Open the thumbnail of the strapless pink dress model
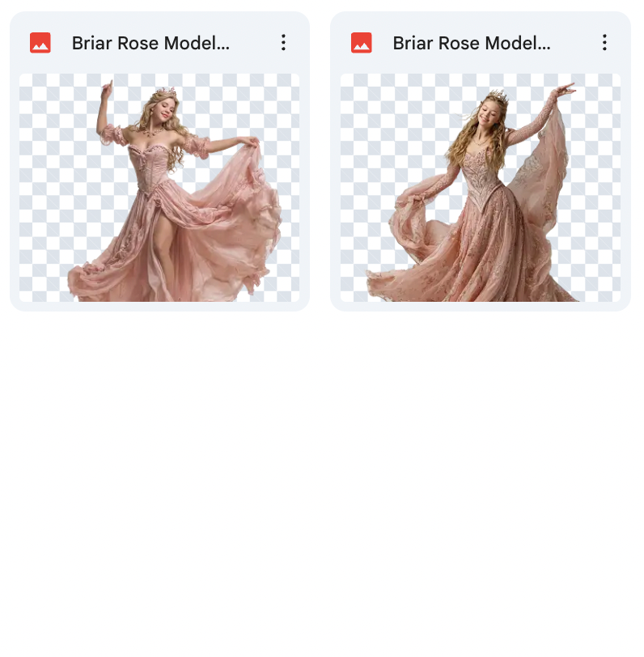The width and height of the screenshot is (644, 657). point(159,188)
